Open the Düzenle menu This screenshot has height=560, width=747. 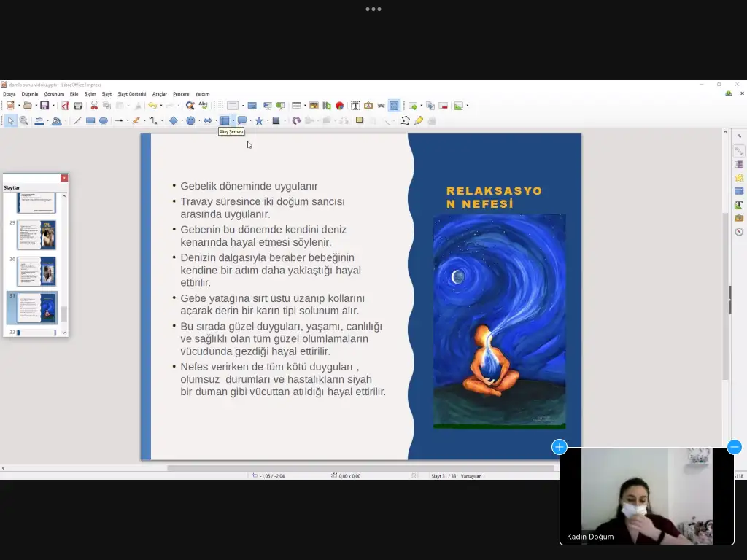click(x=29, y=94)
